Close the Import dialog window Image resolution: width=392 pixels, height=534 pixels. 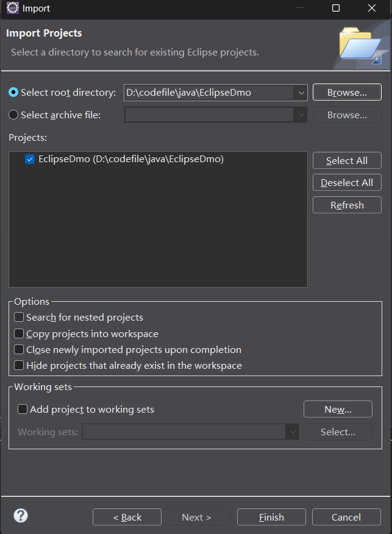tap(372, 8)
